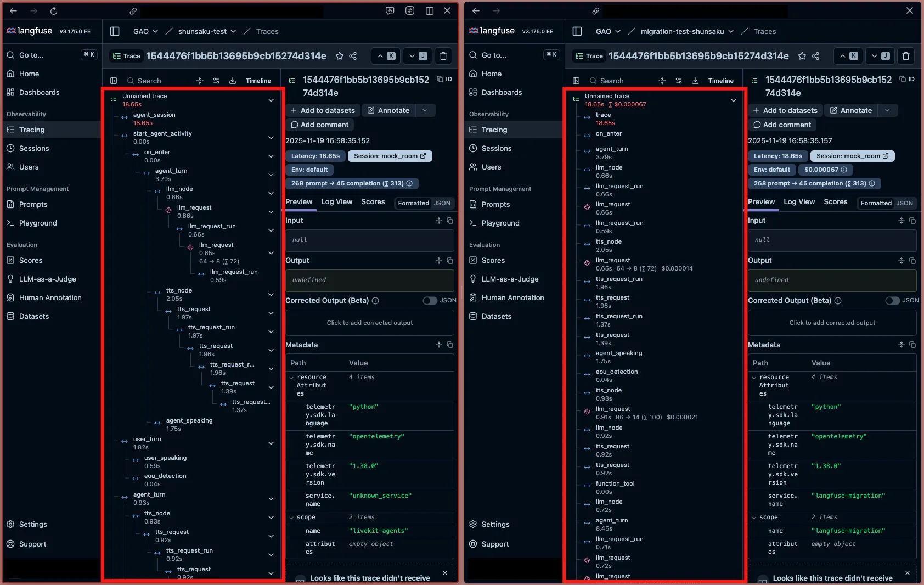Open Annotate dropdown arrow in right window

click(887, 110)
